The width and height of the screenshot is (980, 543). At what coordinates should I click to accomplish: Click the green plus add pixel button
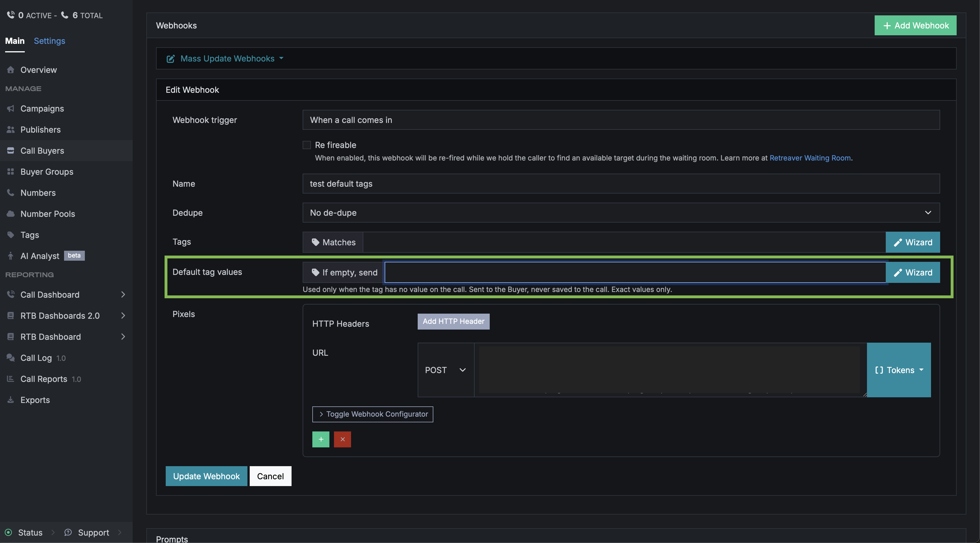321,439
